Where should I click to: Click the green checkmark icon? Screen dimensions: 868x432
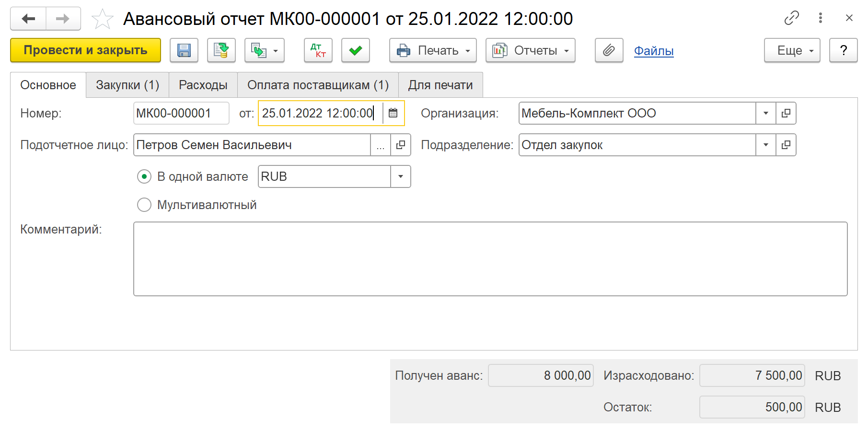pos(355,50)
